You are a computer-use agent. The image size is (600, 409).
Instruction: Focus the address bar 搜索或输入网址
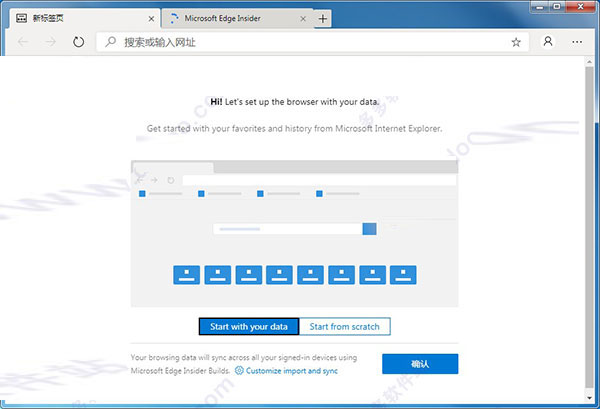[313, 42]
